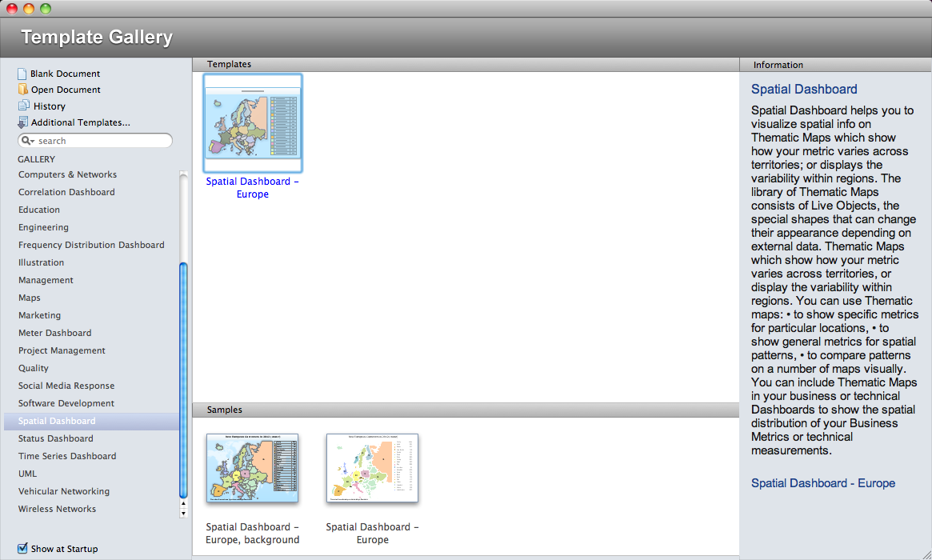Toggle the Show at Startup checkbox
This screenshot has height=560, width=932.
pos(22,548)
